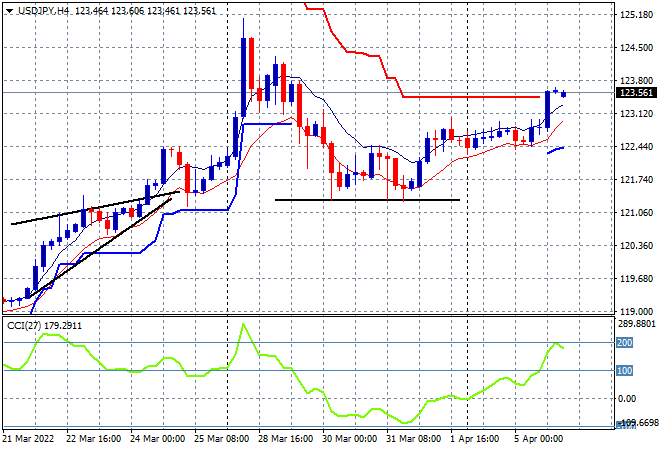This screenshot has height=450, width=660.
Task: Select the 30 Mar 00:00 time label
Action: (349, 439)
